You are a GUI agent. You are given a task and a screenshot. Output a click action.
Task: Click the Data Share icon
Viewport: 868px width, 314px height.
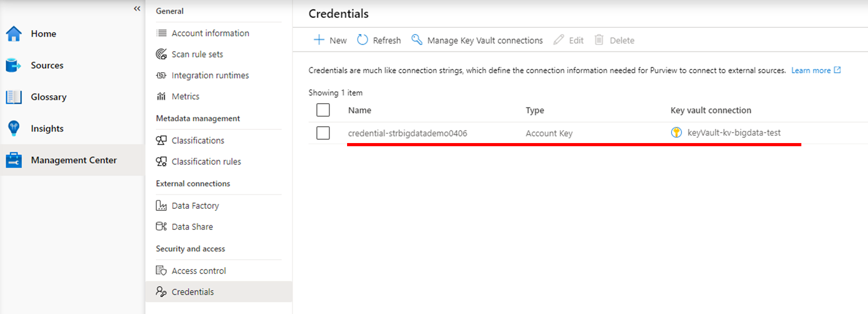[x=161, y=227]
